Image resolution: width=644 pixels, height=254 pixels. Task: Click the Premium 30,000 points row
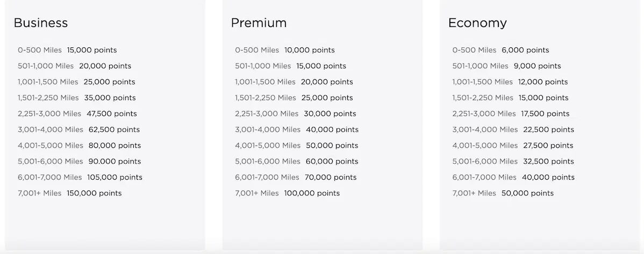(296, 114)
